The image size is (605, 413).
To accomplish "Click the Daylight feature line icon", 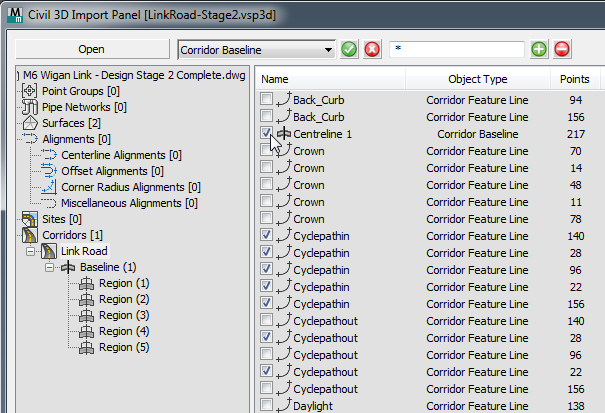I will (284, 405).
